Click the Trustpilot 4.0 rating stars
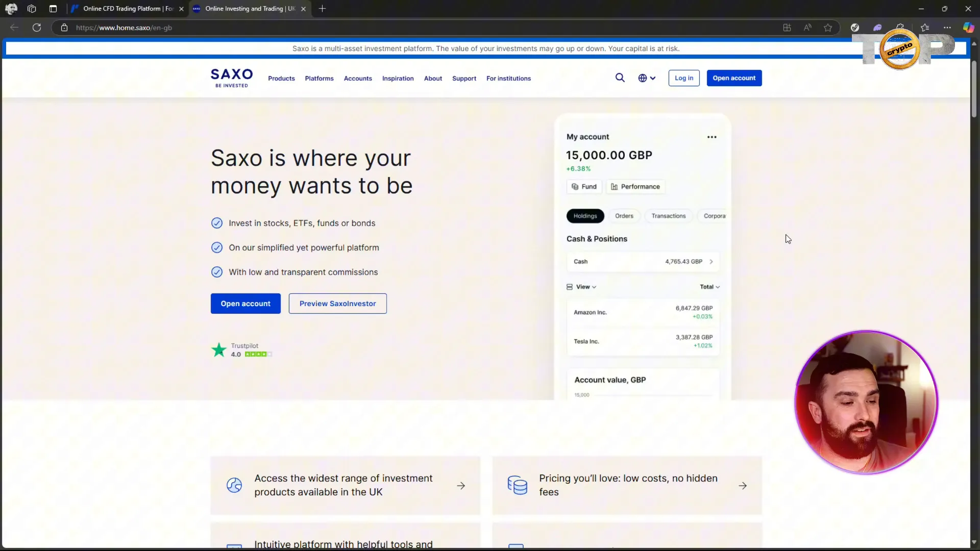 pos(258,354)
